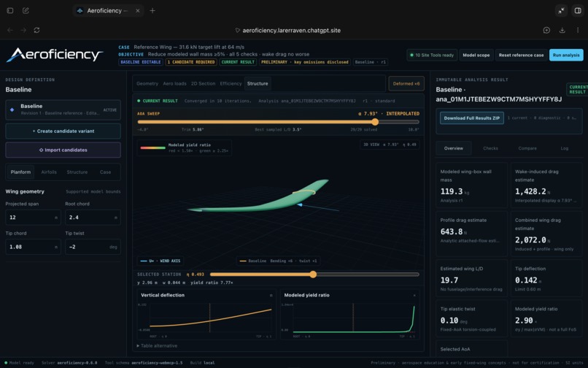This screenshot has height=368, width=588.
Task: Edit the Root chord field
Action: pyautogui.click(x=93, y=218)
